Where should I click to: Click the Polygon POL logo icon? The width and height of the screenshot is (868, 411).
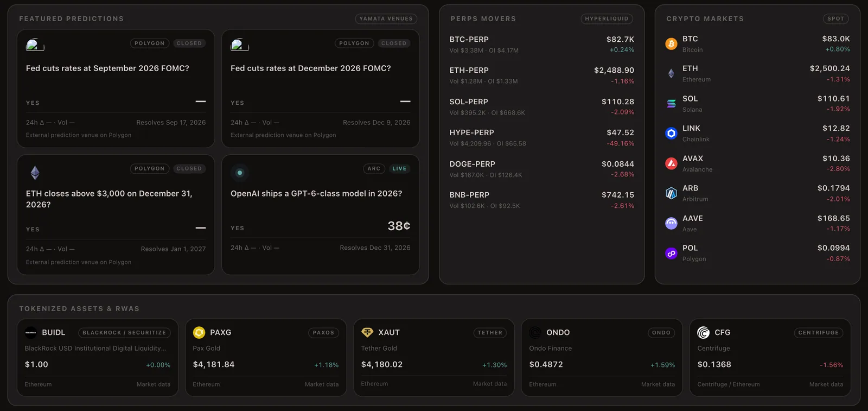click(671, 253)
